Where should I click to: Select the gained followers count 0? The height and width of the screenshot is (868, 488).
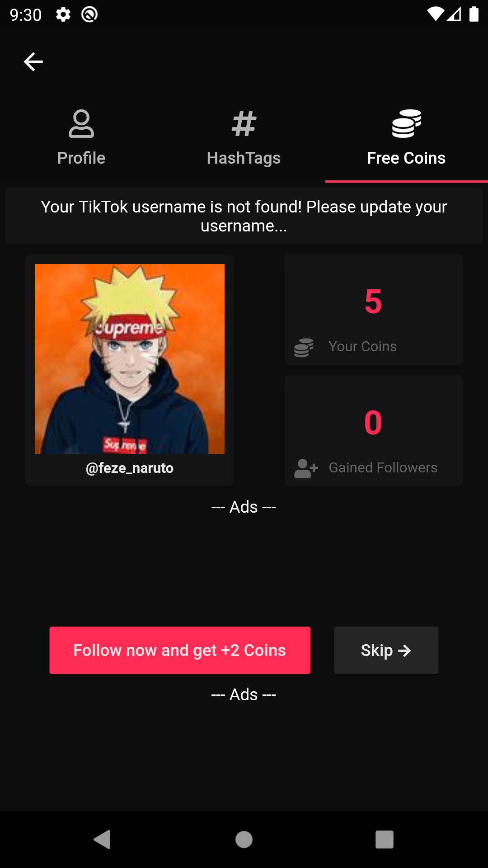[x=373, y=423]
